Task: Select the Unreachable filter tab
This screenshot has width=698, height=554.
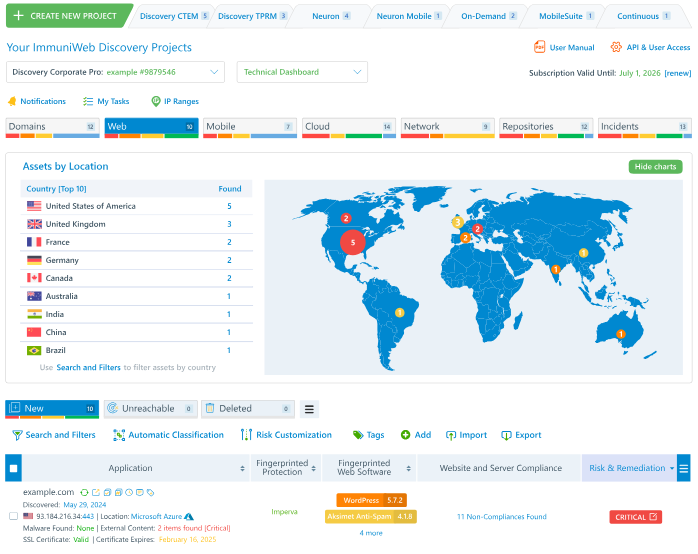Action: point(151,409)
